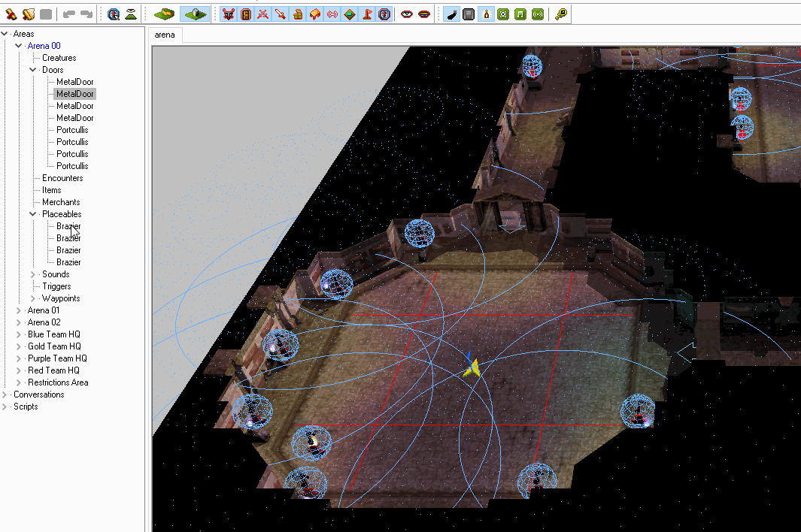Expand the Blue Team HQ area
801x532 pixels.
pyautogui.click(x=19, y=334)
